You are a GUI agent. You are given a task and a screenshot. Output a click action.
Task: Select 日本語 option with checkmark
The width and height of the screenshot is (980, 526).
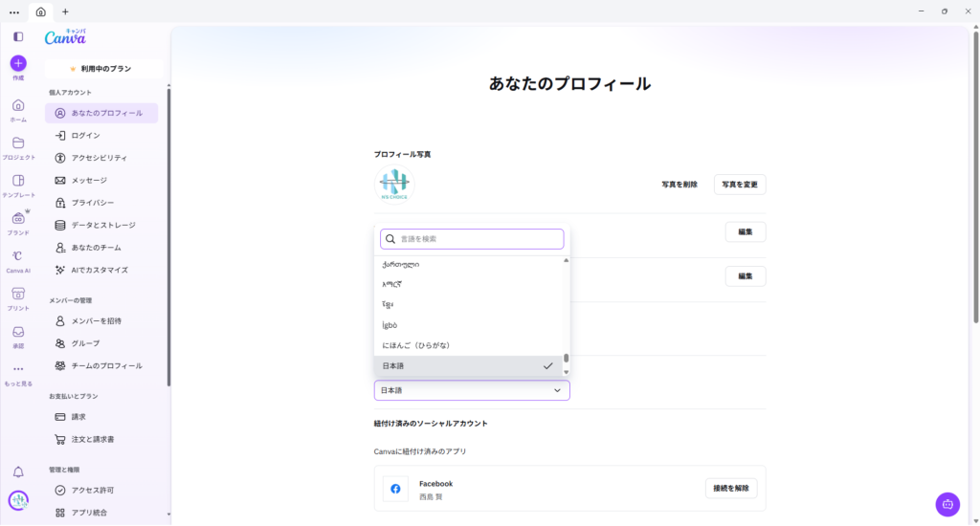(467, 366)
